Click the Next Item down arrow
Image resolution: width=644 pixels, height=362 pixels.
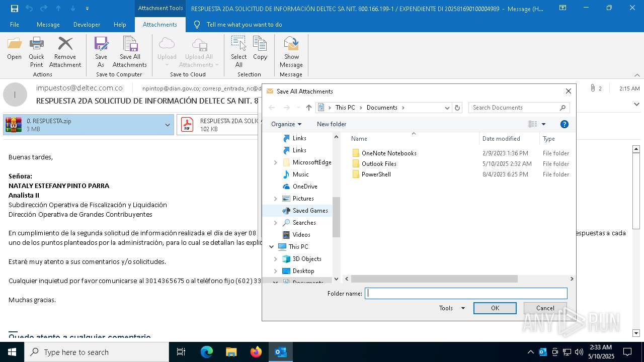point(73,8)
